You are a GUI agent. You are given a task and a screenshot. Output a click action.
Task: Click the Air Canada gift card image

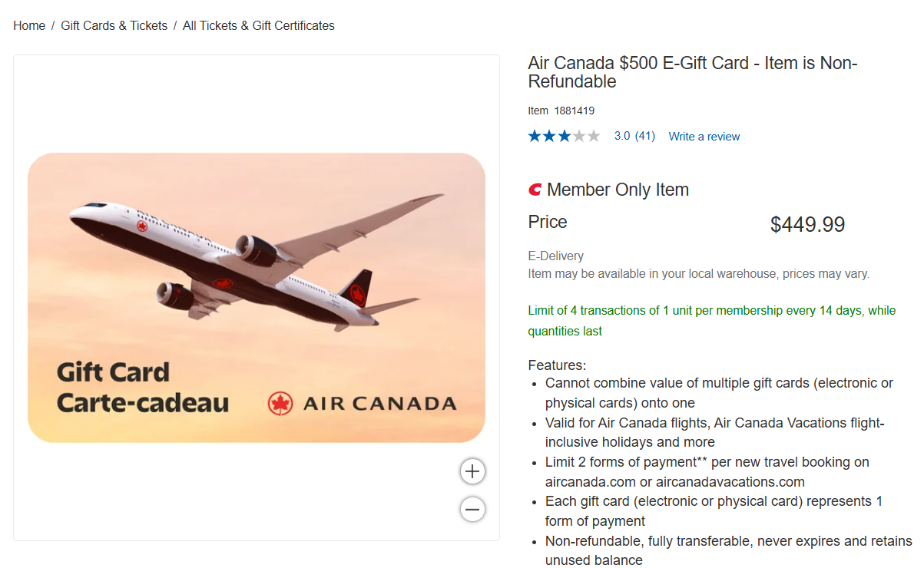click(x=257, y=299)
